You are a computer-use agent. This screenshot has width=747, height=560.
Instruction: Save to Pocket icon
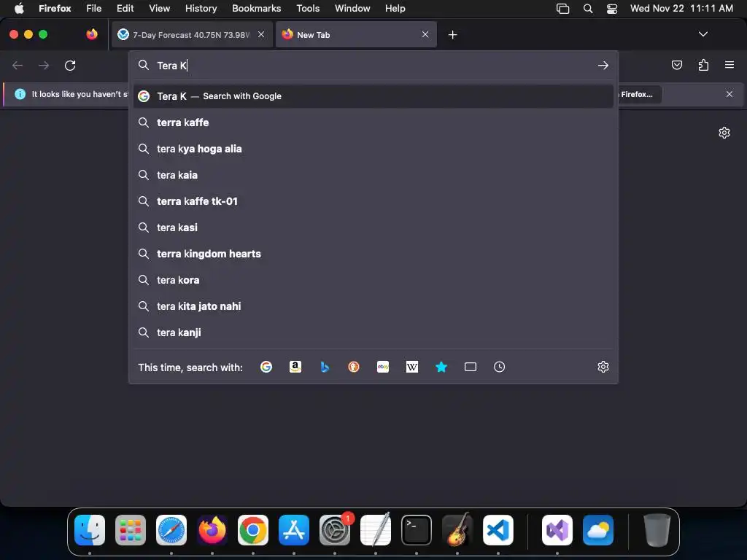click(x=676, y=65)
